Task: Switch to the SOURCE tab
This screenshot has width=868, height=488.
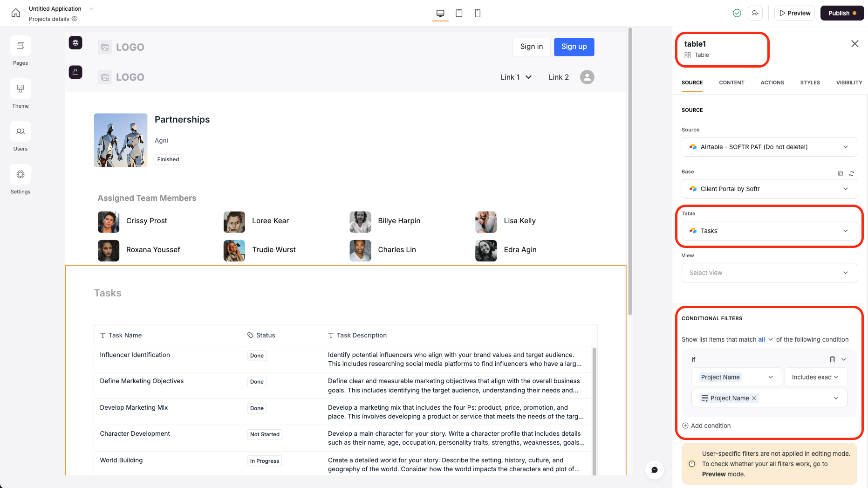Action: click(692, 82)
